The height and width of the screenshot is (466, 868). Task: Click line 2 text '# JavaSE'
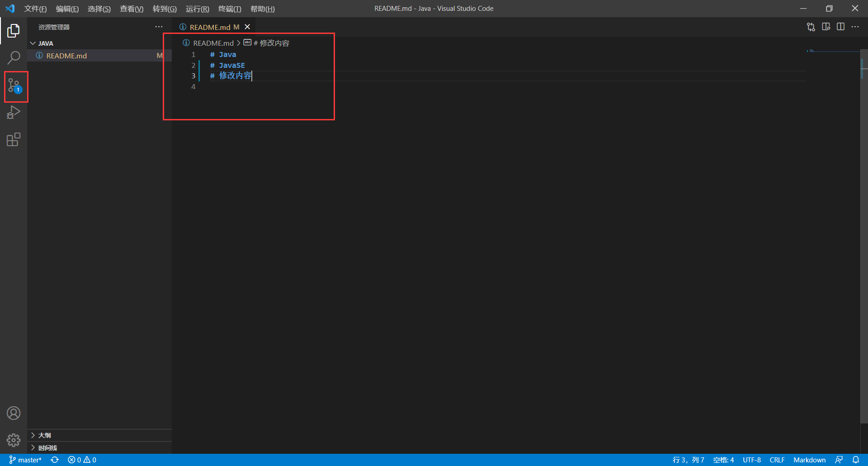tap(227, 65)
